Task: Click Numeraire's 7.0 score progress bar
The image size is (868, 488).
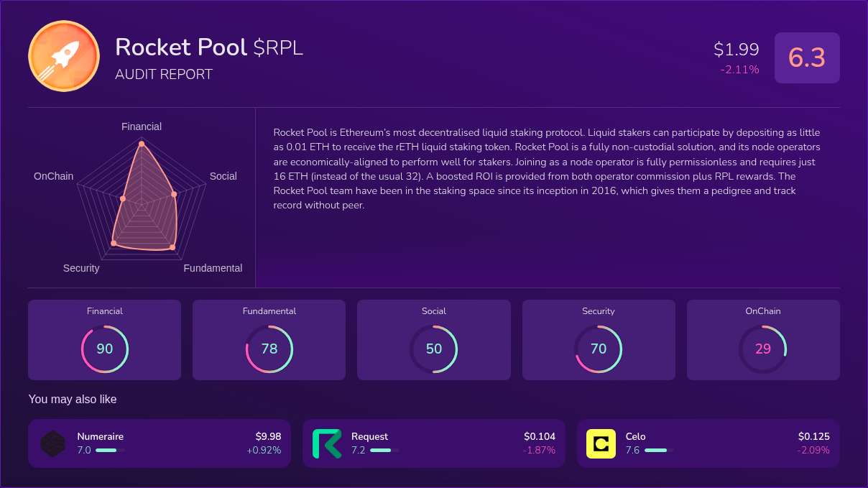Action: click(109, 451)
